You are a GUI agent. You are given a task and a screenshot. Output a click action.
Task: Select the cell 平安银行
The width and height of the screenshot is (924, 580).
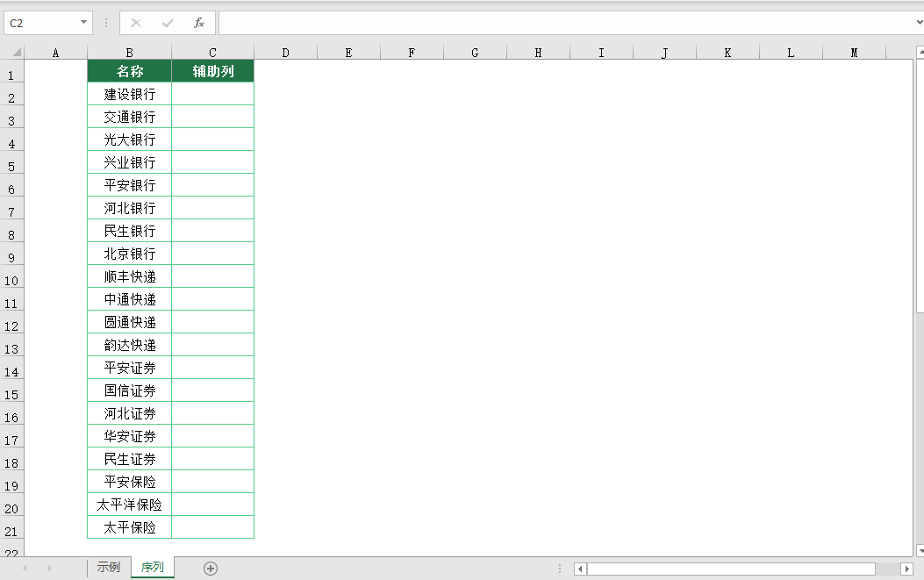[129, 185]
